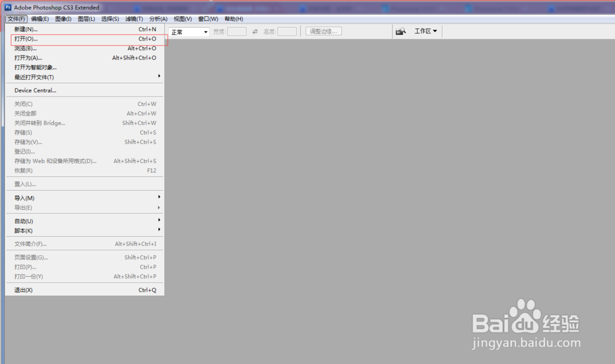Choose 打开(O)... from the File menu

(x=85, y=39)
